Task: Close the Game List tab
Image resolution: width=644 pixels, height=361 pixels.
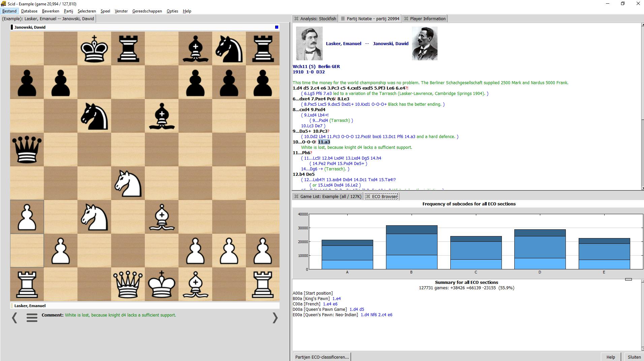Action: (296, 196)
